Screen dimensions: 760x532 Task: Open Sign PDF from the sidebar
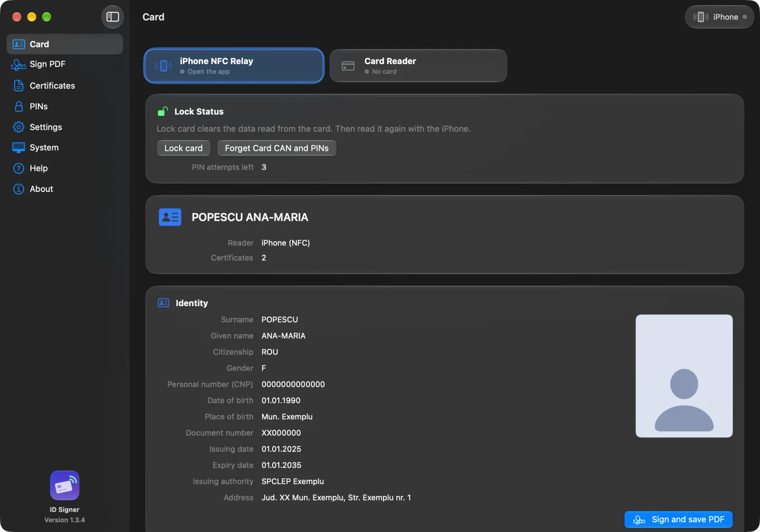click(x=65, y=64)
